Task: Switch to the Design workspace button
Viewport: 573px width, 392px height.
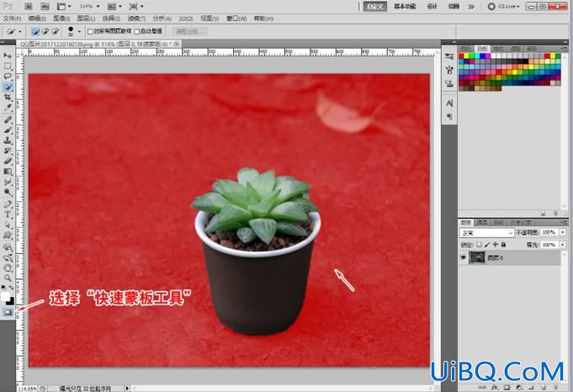Action: (x=432, y=6)
